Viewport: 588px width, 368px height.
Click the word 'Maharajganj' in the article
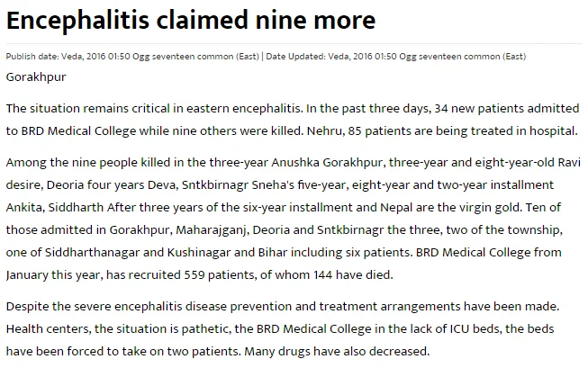pyautogui.click(x=212, y=230)
